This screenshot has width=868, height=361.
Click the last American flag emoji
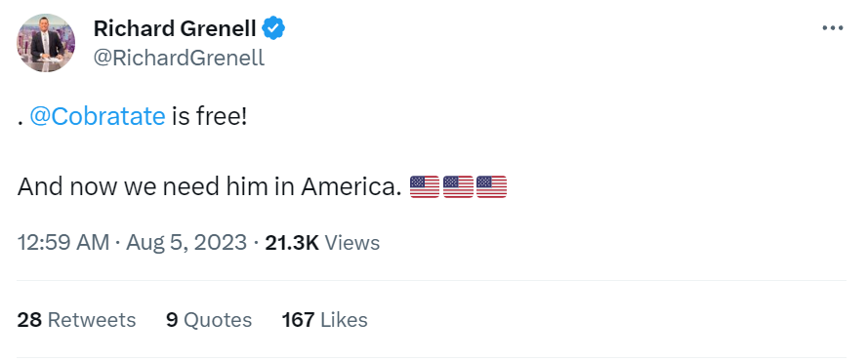tap(491, 187)
